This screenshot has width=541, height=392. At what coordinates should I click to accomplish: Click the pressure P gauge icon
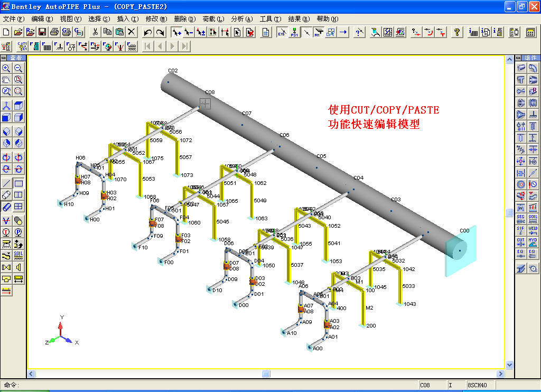point(18,232)
